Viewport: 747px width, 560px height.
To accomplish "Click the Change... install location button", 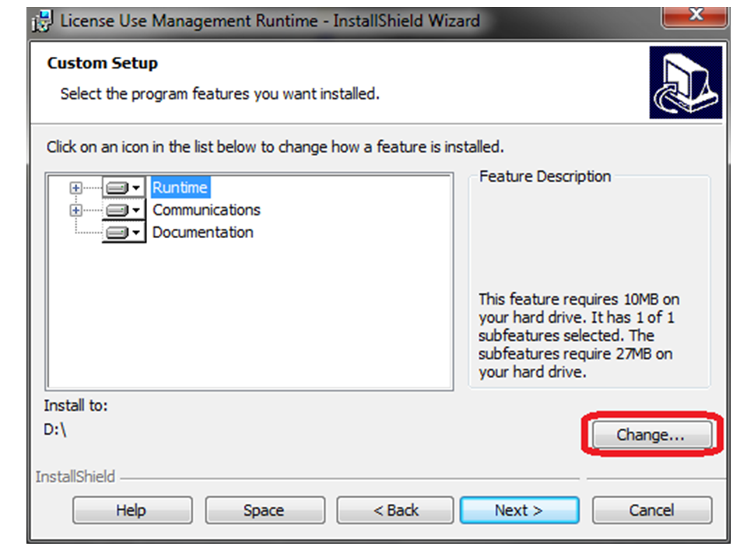I will [x=652, y=434].
